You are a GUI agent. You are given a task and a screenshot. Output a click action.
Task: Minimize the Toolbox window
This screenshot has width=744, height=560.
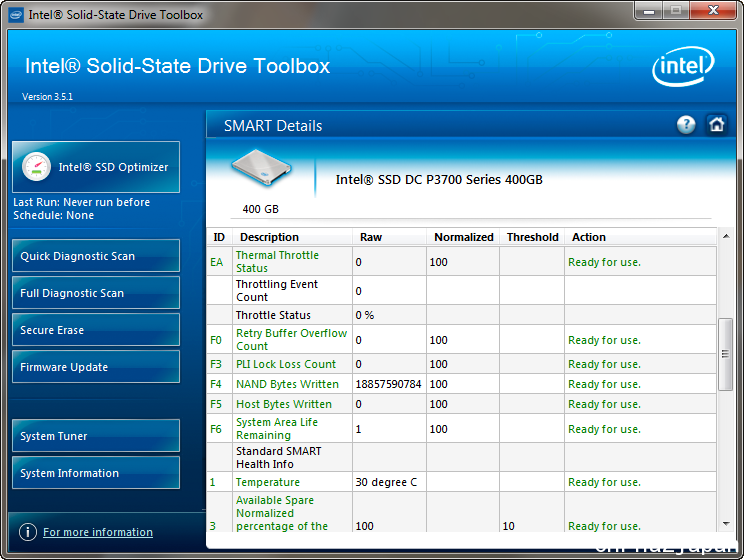[649, 10]
